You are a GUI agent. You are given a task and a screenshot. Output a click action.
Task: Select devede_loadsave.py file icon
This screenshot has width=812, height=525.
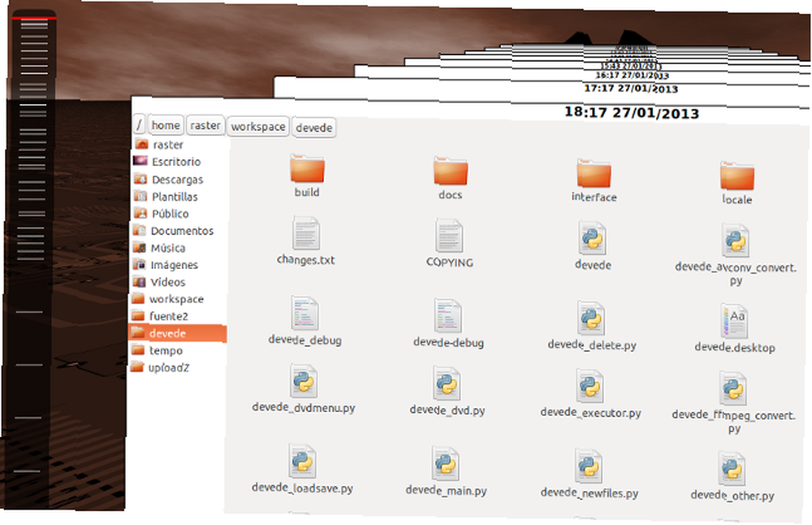303,462
